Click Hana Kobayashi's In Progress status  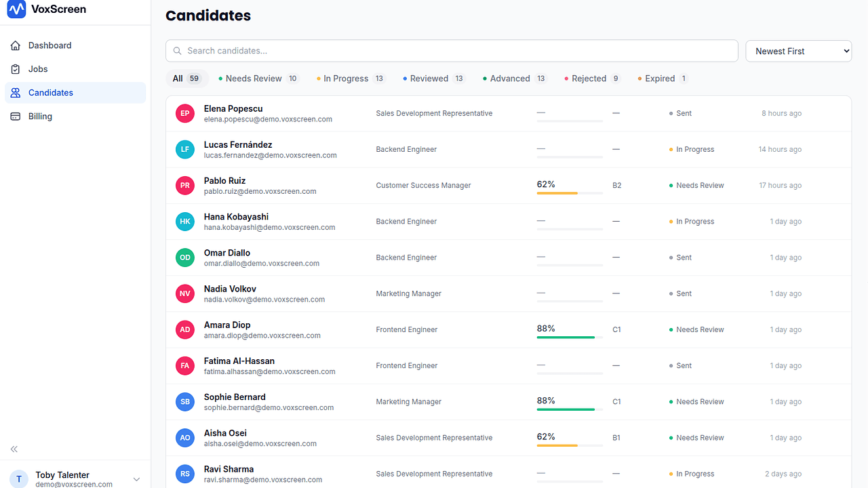(x=692, y=222)
